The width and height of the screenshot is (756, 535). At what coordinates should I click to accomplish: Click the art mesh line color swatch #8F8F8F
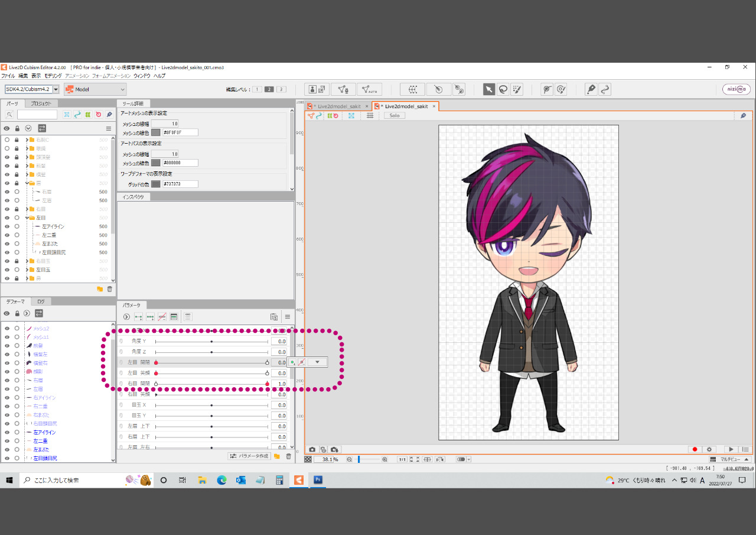click(156, 132)
